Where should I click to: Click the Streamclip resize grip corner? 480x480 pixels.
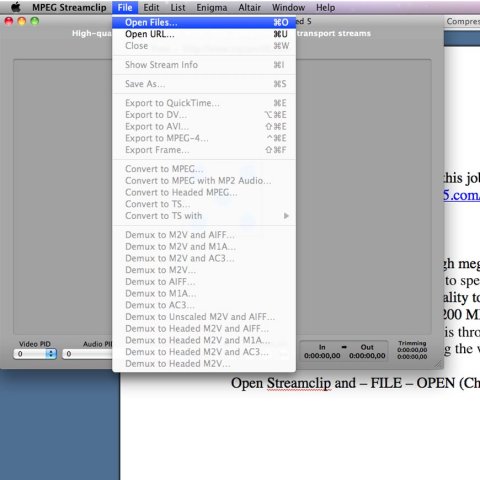[x=438, y=363]
